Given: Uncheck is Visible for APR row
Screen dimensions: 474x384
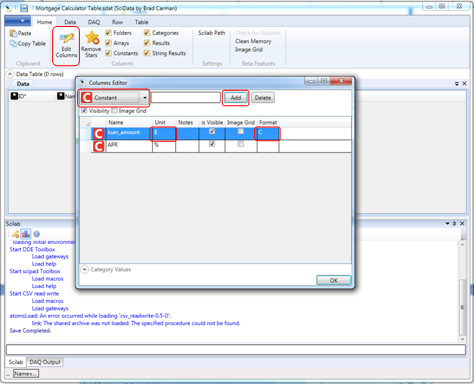Looking at the screenshot, I should tap(212, 144).
